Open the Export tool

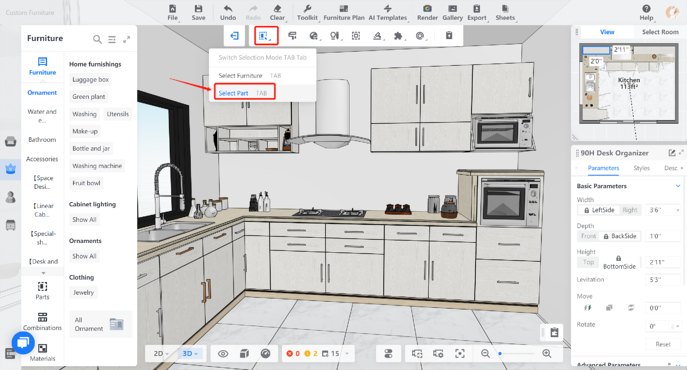pos(477,13)
